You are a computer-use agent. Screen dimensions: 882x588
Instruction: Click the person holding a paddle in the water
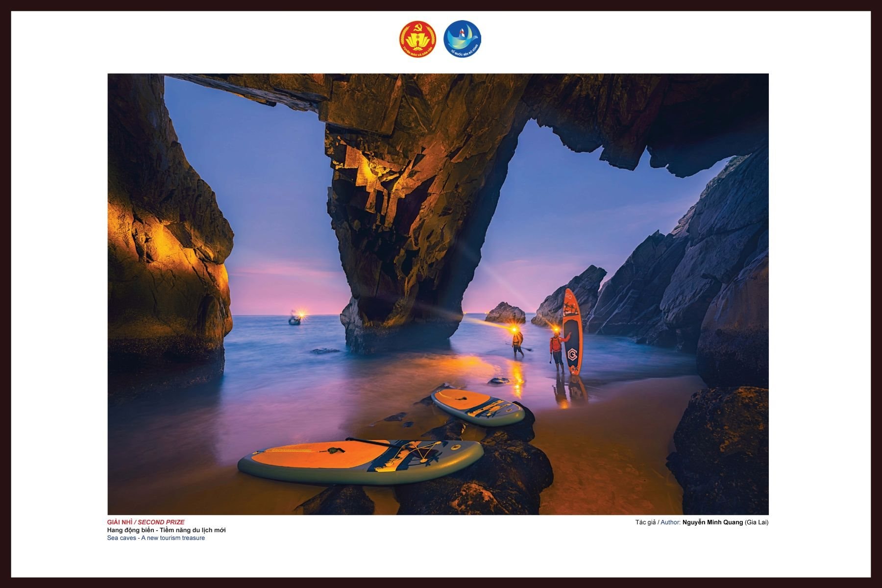pyautogui.click(x=517, y=341)
